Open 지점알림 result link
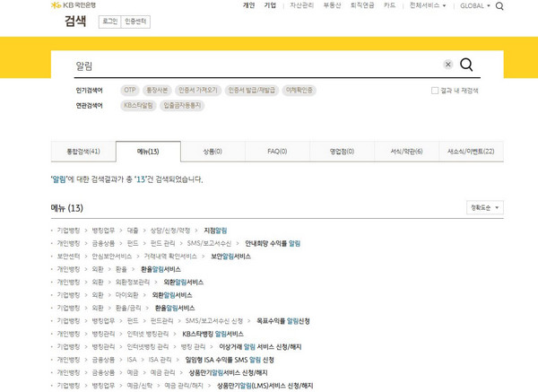 pyautogui.click(x=215, y=231)
